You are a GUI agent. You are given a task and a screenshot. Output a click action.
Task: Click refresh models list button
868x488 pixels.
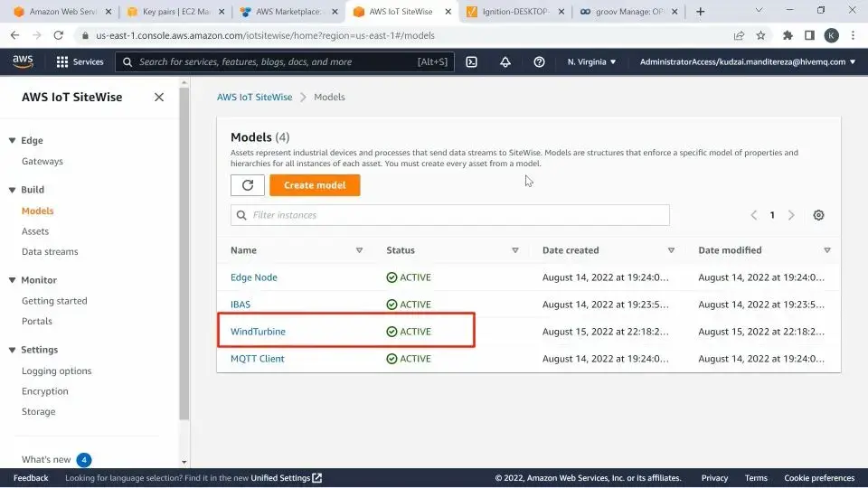point(248,185)
